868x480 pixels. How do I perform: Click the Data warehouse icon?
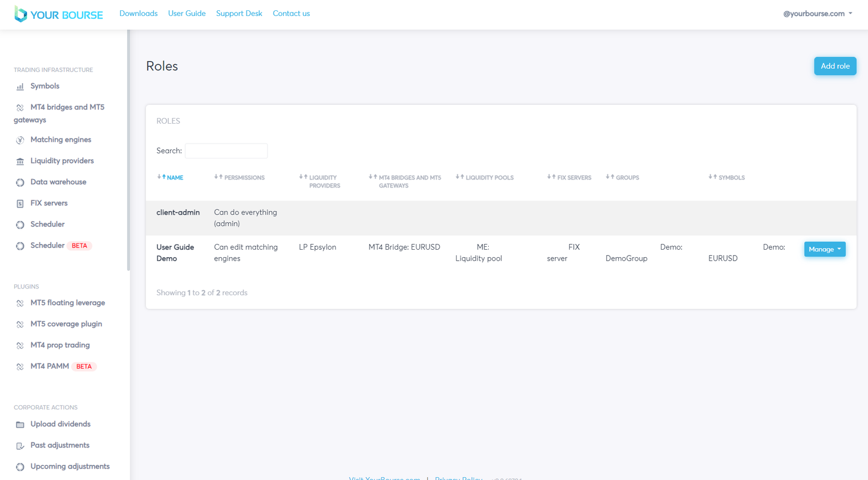[x=20, y=182]
